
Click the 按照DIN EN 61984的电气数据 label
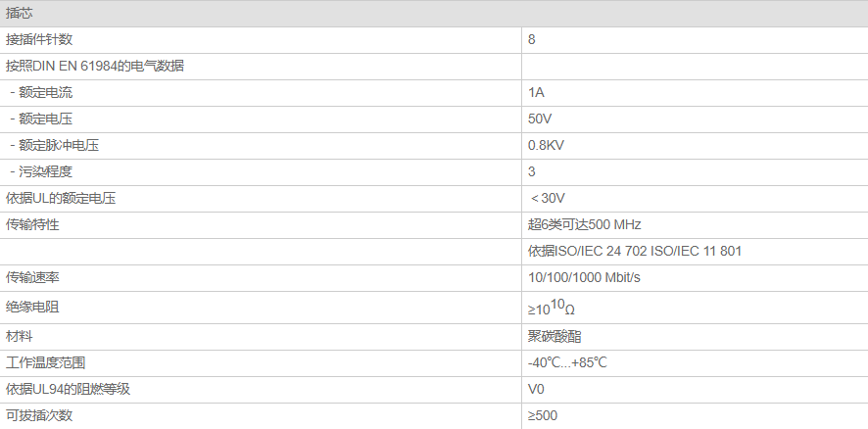[95, 67]
